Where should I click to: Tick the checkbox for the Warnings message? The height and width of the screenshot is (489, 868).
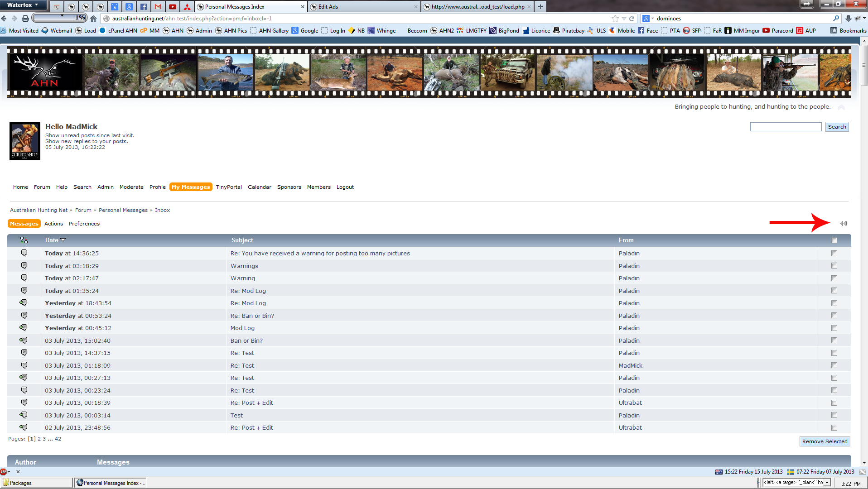(834, 266)
